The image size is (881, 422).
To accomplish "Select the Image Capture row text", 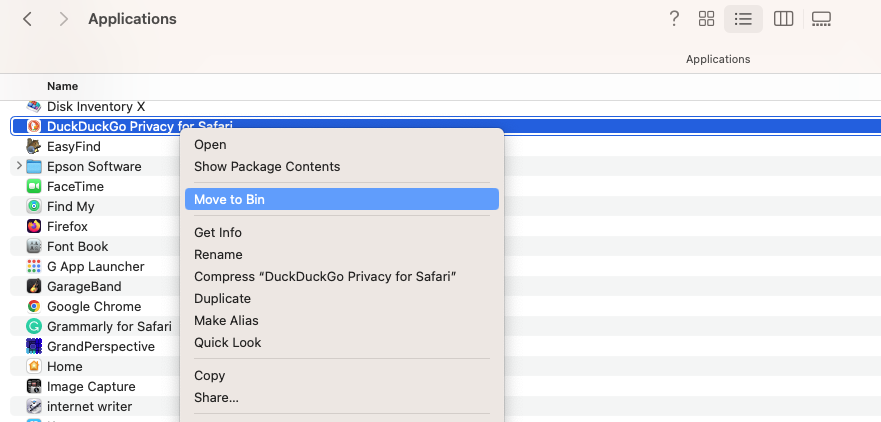I will click(x=91, y=387).
